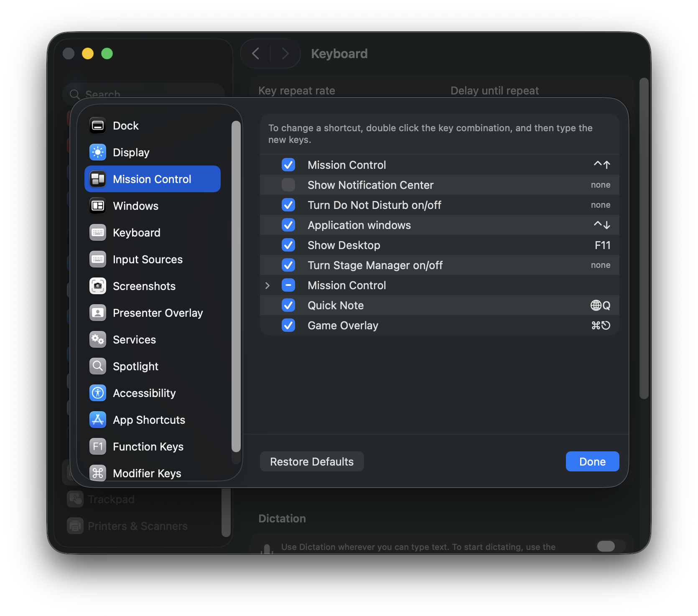698x616 pixels.
Task: Uncheck the first Mission Control shortcut checkbox
Action: point(288,165)
